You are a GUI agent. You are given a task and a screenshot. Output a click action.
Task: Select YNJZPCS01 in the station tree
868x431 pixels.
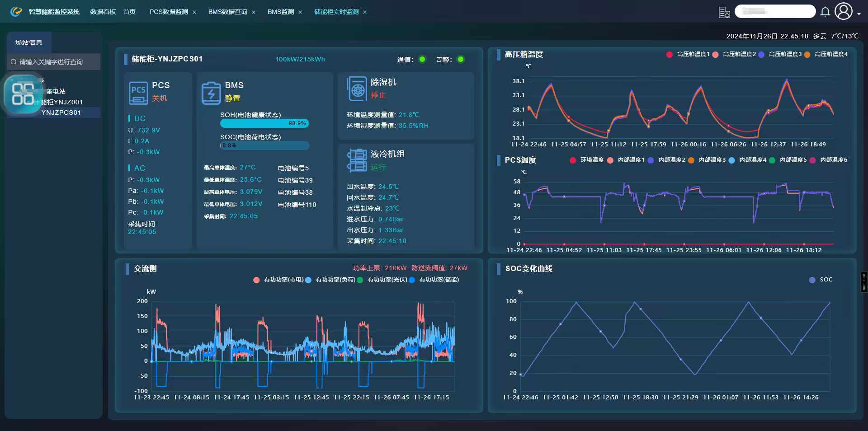(x=61, y=112)
